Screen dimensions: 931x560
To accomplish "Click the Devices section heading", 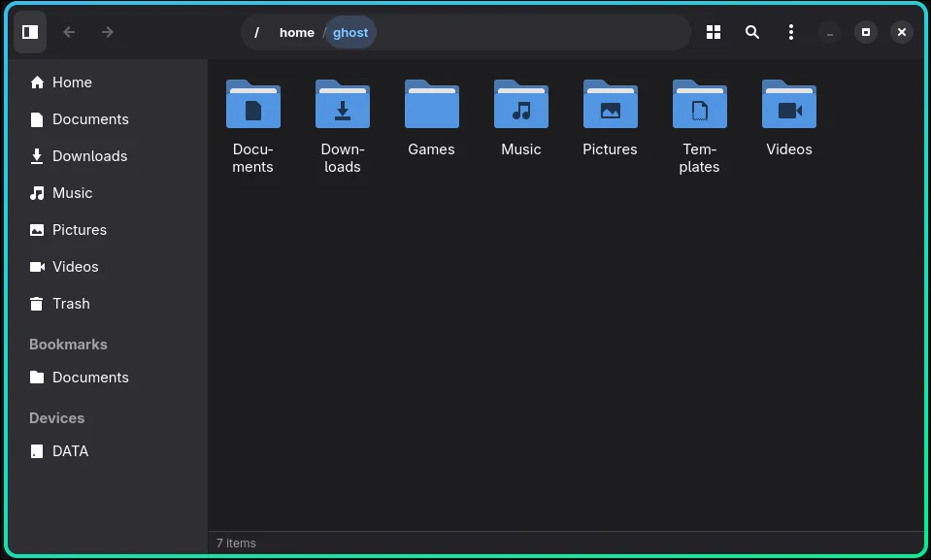I will tap(57, 418).
